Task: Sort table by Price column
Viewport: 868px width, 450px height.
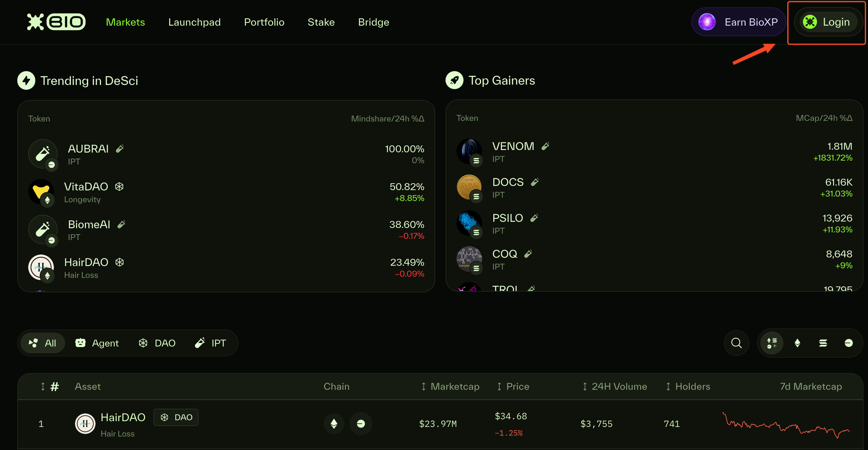Action: point(513,386)
